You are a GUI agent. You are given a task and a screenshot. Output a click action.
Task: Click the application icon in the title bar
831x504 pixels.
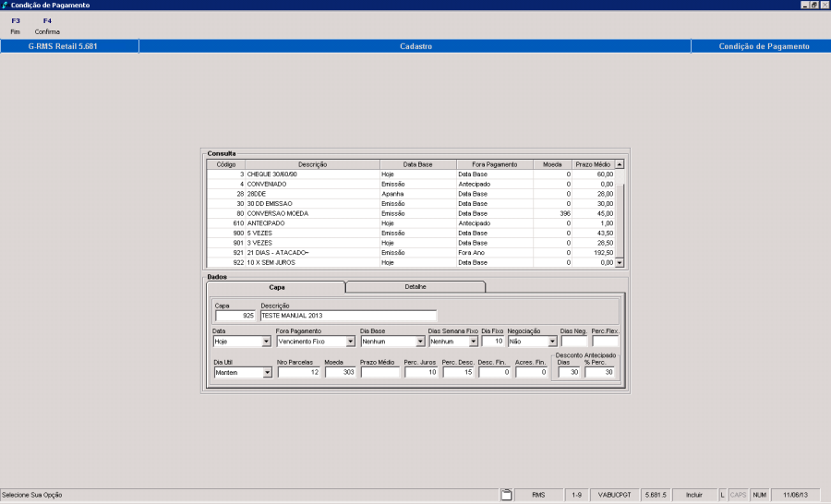tap(6, 6)
